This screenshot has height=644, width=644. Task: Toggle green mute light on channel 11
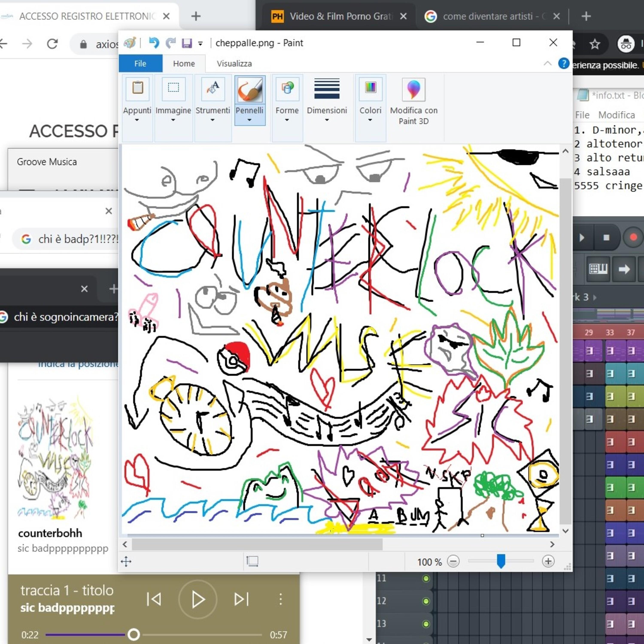pos(426,578)
